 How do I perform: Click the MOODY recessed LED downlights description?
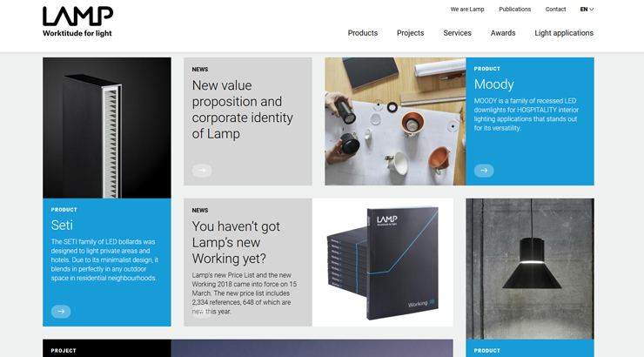[527, 114]
